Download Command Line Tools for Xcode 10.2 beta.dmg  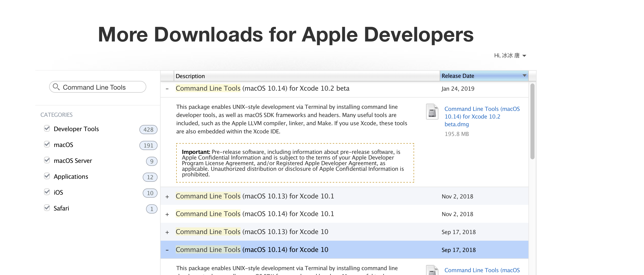[482, 117]
